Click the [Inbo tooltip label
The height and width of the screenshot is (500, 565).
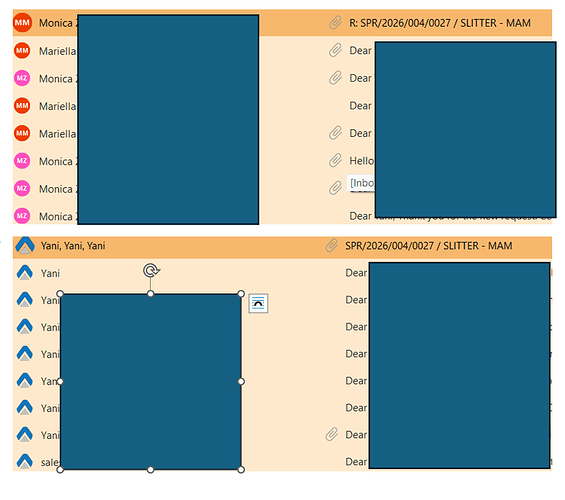tap(361, 183)
